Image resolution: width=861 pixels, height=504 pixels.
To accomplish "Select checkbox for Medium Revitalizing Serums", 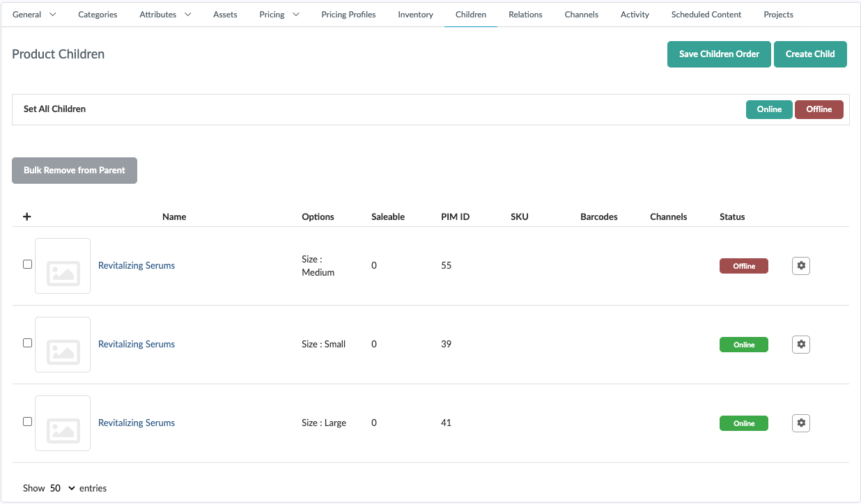I will (x=28, y=265).
